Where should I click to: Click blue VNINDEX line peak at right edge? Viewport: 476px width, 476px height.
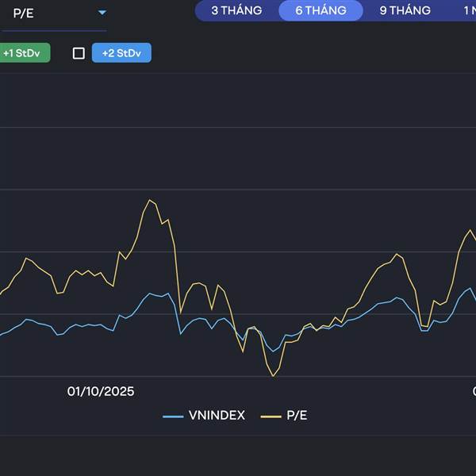click(471, 288)
